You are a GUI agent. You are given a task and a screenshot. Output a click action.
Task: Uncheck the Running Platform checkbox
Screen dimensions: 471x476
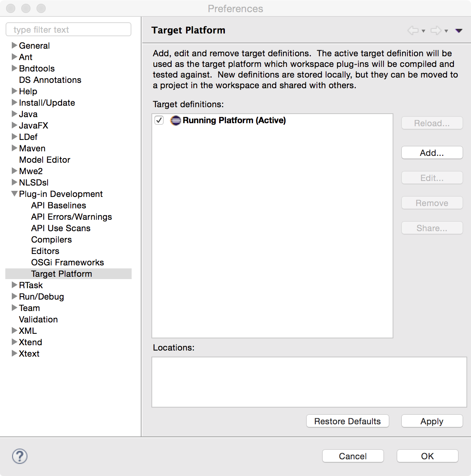pos(159,121)
